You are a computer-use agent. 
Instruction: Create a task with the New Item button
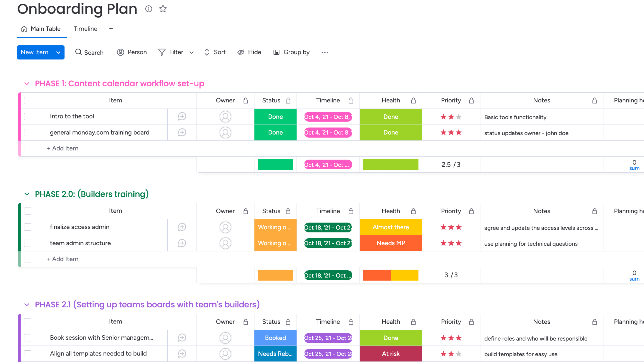[x=34, y=52]
